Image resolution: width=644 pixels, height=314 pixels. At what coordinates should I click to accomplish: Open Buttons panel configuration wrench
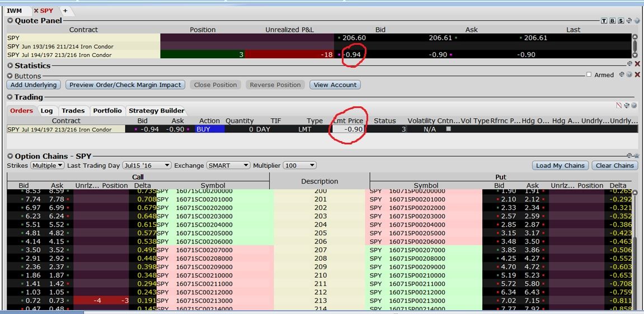[x=622, y=75]
